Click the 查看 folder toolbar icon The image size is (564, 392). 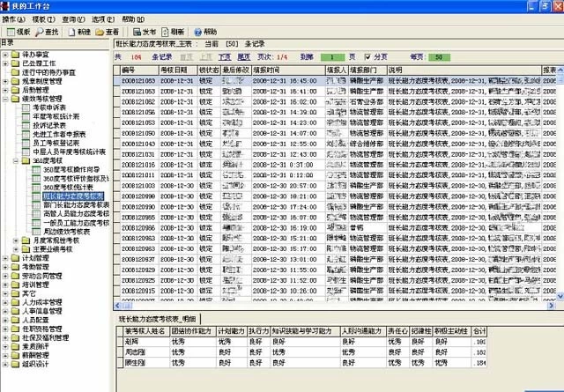click(111, 31)
